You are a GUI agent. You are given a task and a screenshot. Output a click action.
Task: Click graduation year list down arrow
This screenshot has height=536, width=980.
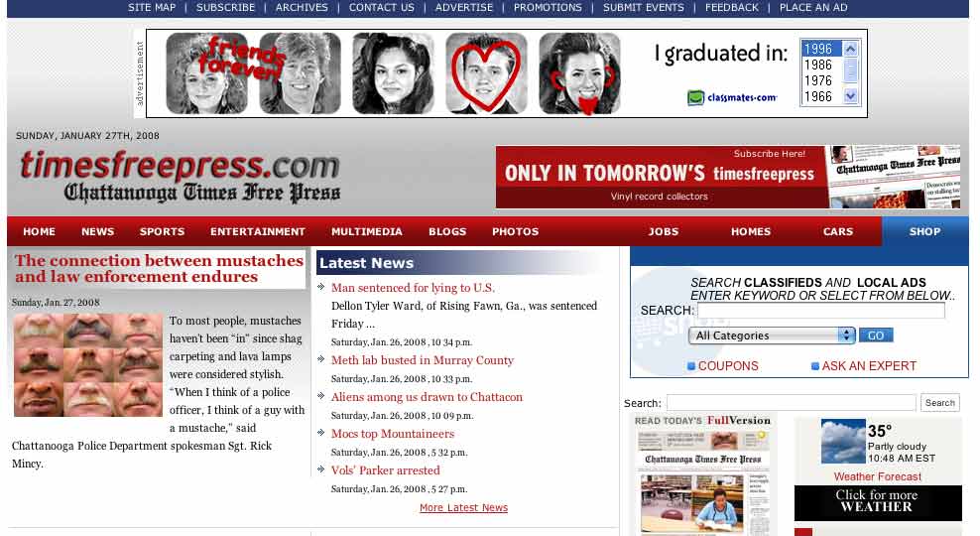point(850,96)
